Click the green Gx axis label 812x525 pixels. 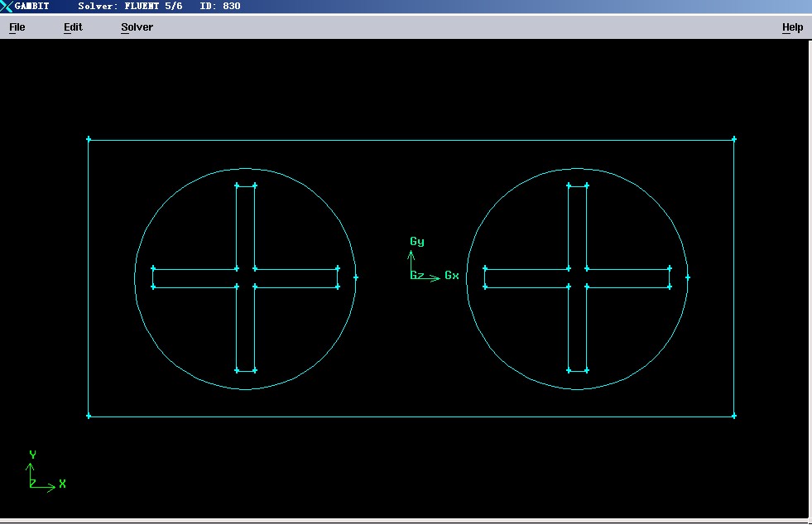[451, 275]
